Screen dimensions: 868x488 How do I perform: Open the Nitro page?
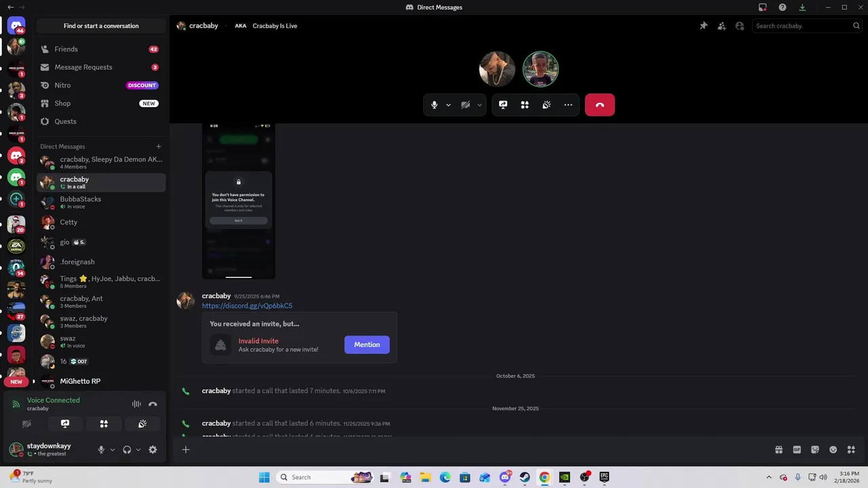101,85
